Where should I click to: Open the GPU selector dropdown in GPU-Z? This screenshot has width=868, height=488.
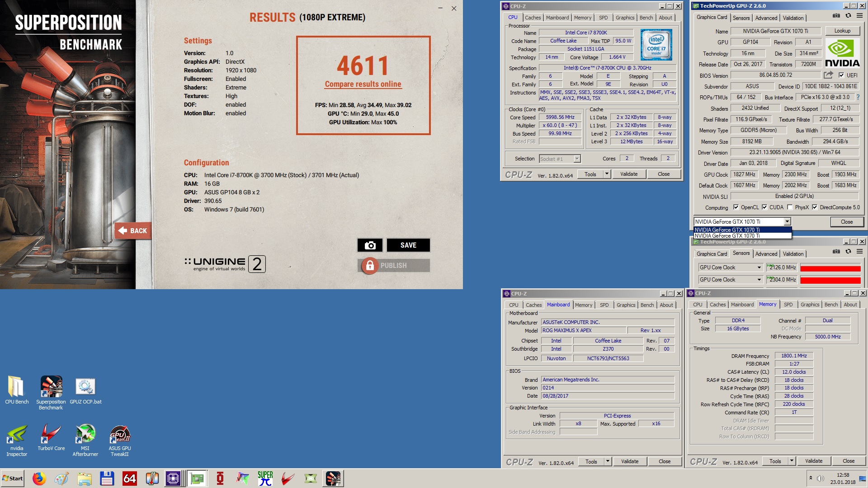[x=787, y=221]
